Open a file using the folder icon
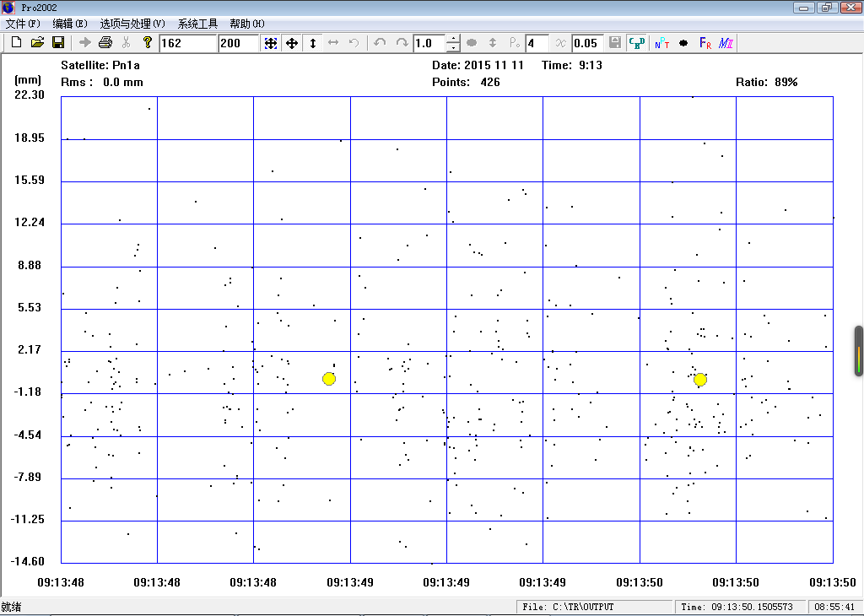 [x=37, y=42]
